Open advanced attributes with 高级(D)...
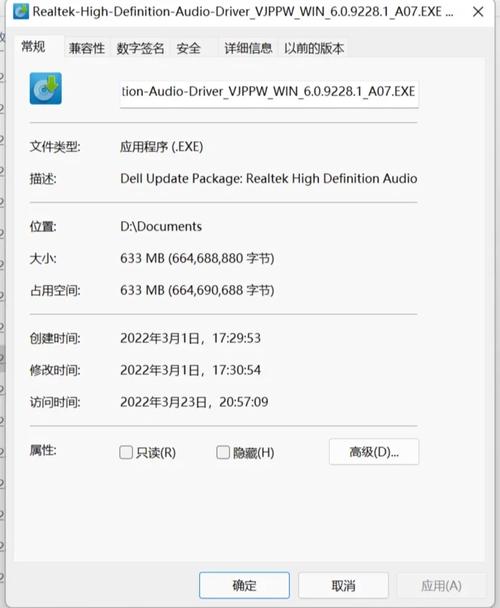This screenshot has width=500, height=608. pyautogui.click(x=374, y=452)
